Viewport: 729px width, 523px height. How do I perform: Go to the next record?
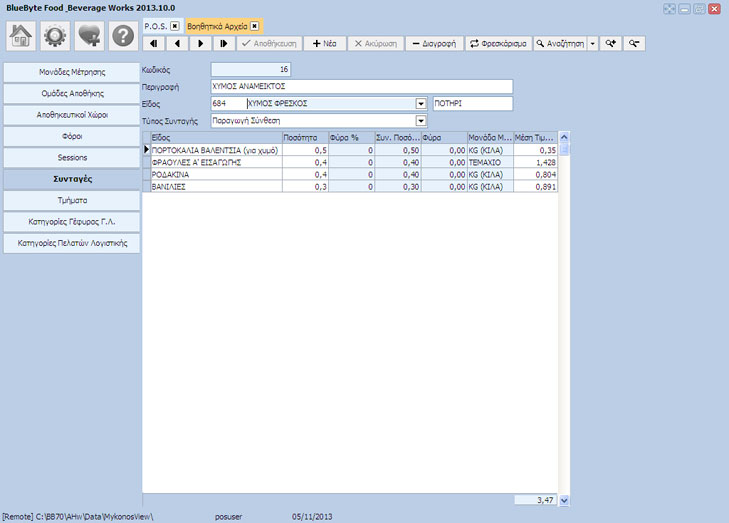[x=200, y=44]
